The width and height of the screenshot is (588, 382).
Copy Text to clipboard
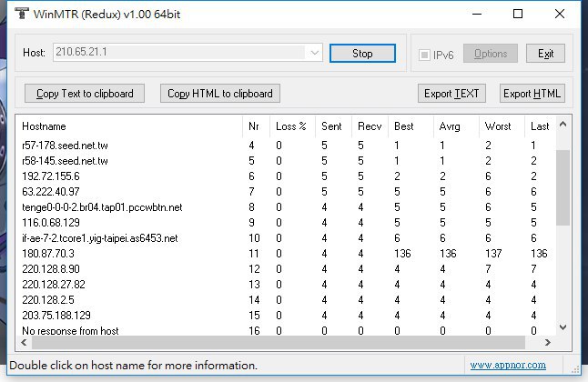[x=85, y=93]
